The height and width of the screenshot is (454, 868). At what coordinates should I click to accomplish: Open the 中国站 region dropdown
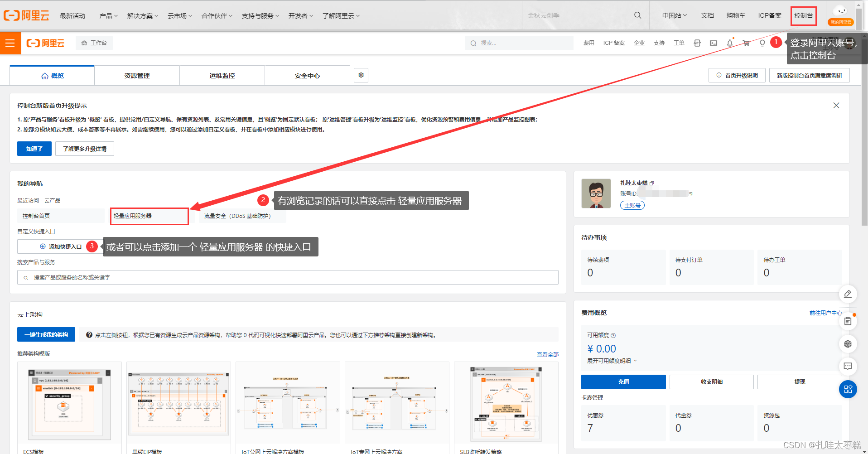point(675,15)
